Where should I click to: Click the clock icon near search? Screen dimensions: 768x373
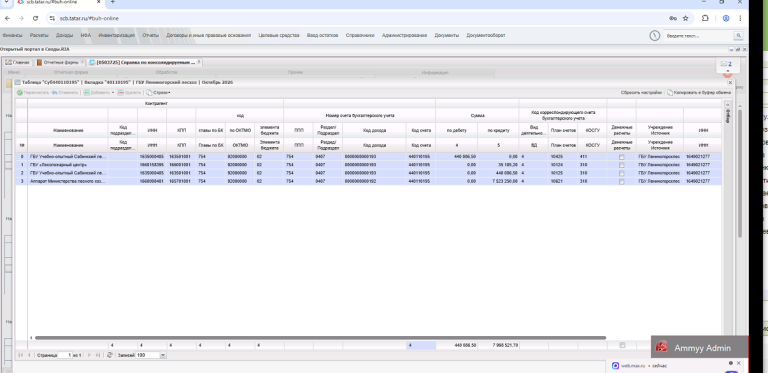(655, 36)
